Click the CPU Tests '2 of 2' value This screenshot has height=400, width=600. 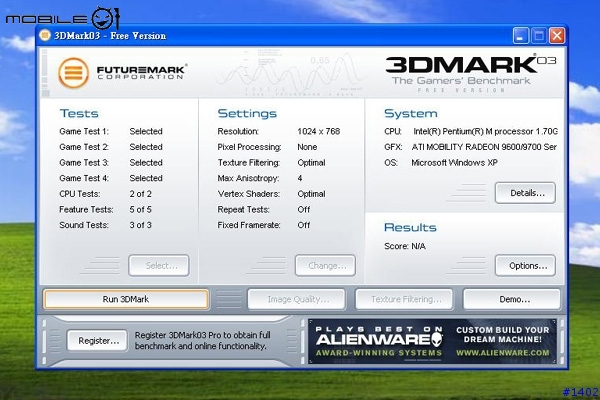coord(140,194)
